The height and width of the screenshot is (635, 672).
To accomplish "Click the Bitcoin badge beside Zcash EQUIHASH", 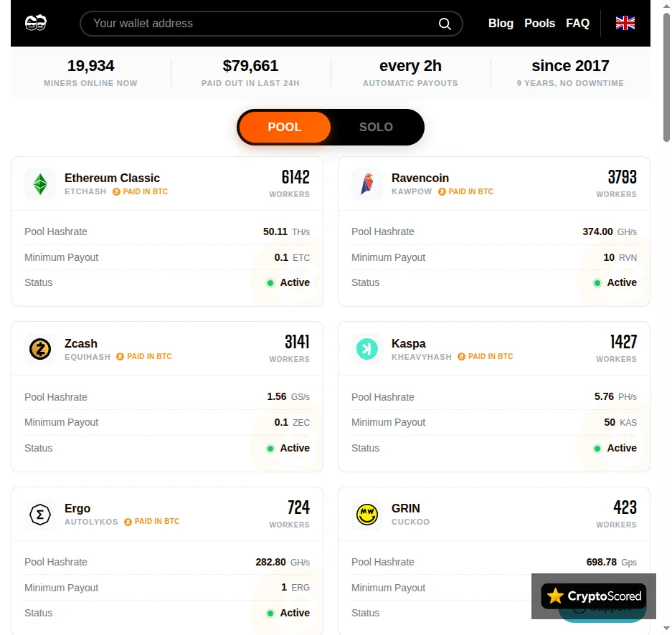I will 120,357.
